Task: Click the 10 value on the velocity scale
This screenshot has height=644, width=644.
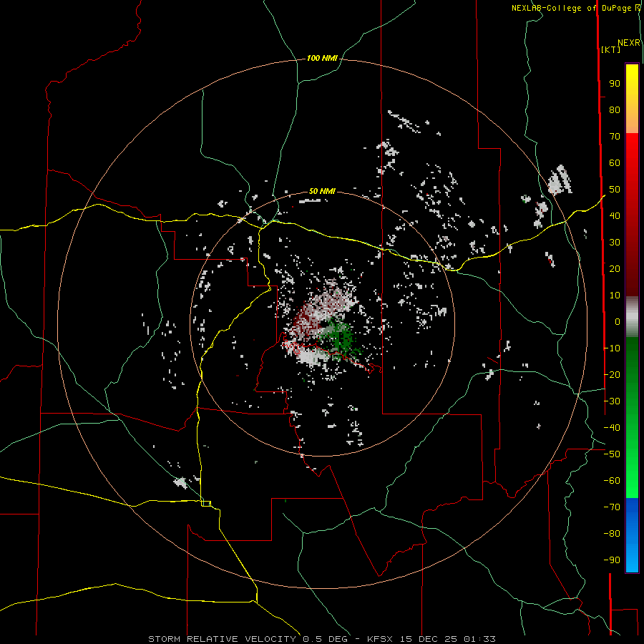Action: tap(615, 296)
